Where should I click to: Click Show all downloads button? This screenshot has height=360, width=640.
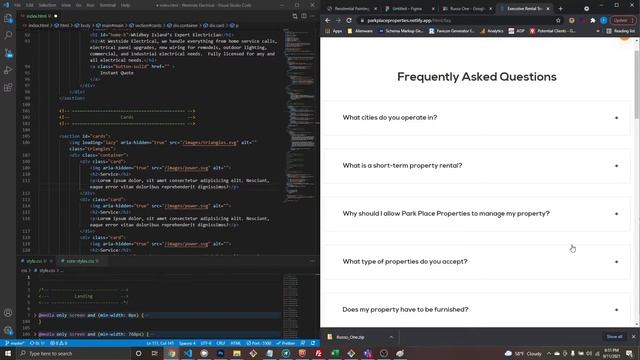tap(614, 337)
